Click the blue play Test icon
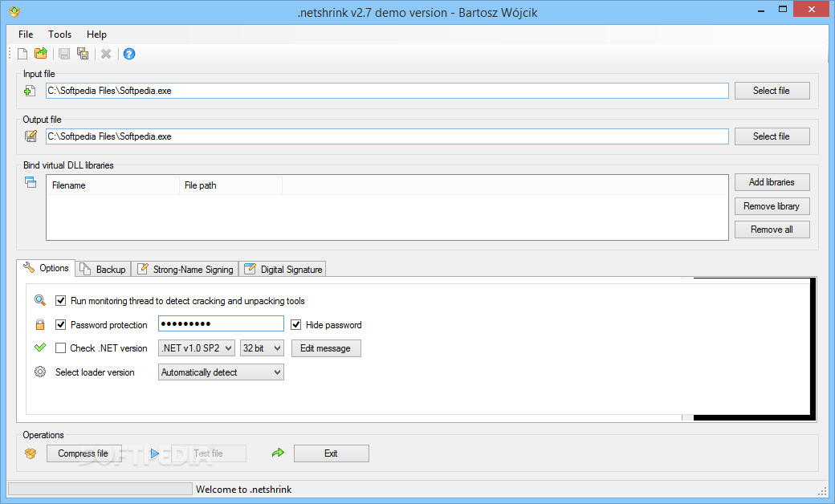The height and width of the screenshot is (504, 835). [154, 453]
